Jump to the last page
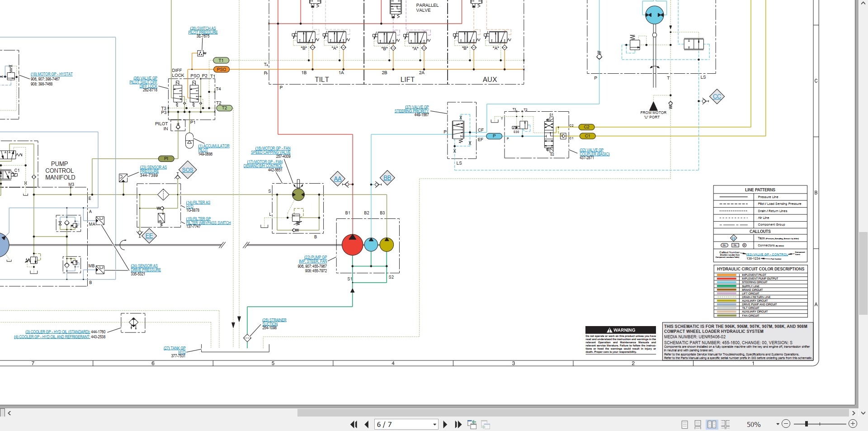The image size is (868, 431). [458, 424]
